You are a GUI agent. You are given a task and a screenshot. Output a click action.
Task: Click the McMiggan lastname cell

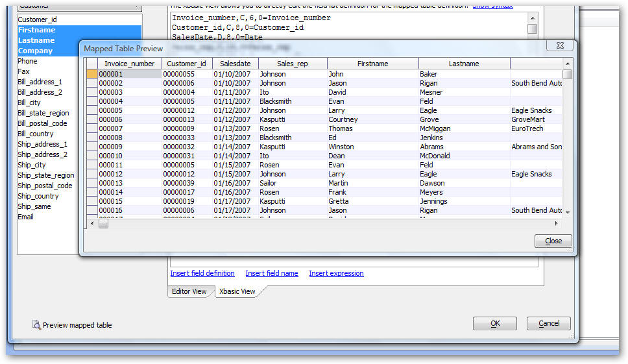click(465, 128)
